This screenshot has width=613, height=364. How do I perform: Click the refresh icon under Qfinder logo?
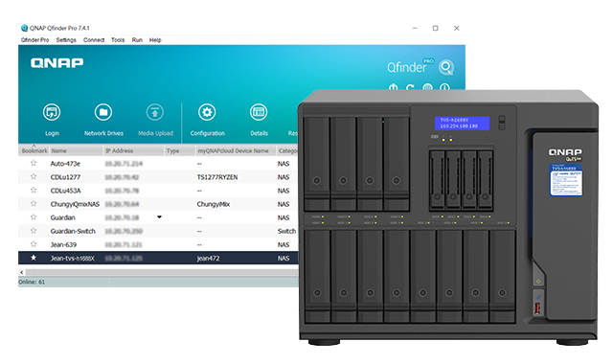(410, 87)
